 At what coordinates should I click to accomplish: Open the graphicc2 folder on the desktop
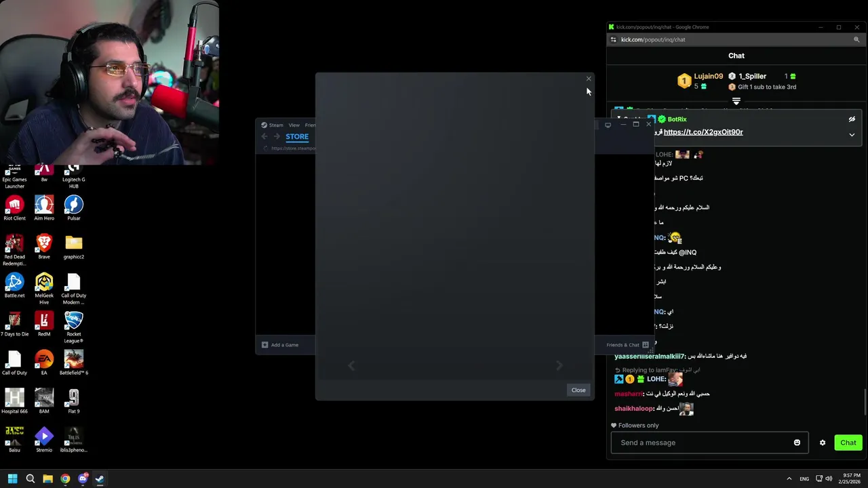click(x=74, y=247)
